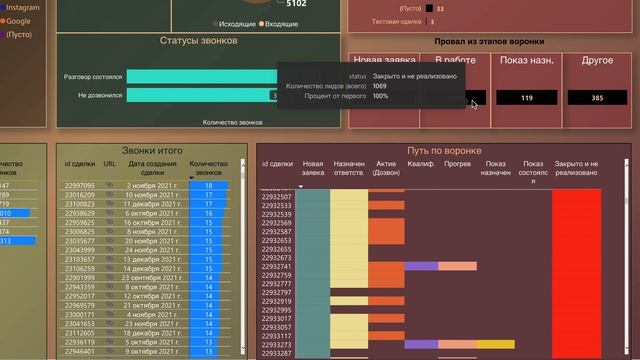Screen dimensions: 640x360
Task: Select deal id 22933117 in funnel path
Action: point(277,336)
